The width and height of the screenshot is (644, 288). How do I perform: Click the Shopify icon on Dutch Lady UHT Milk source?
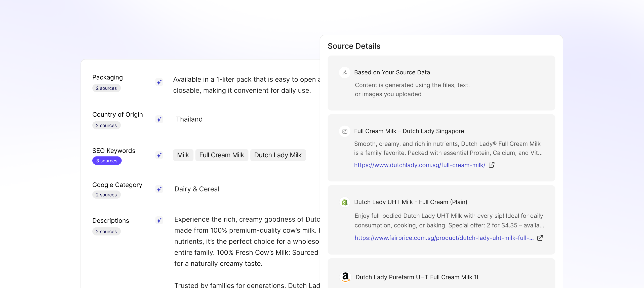(345, 202)
